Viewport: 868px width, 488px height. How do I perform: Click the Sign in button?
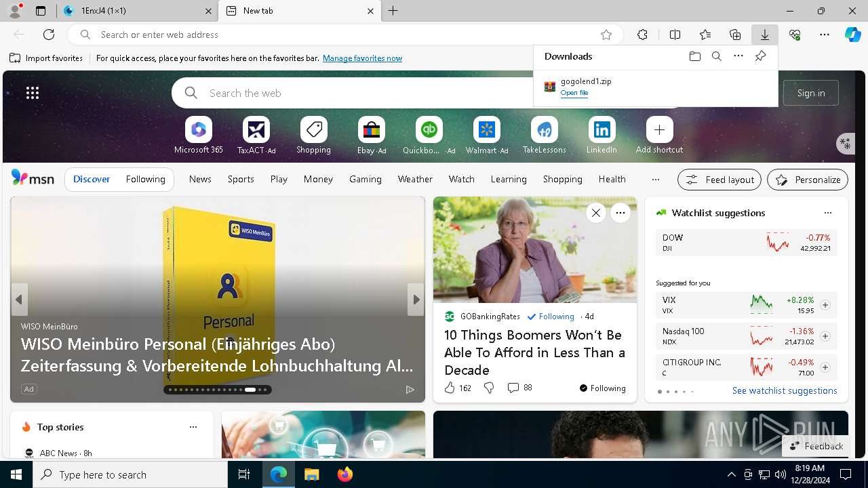[x=811, y=93]
